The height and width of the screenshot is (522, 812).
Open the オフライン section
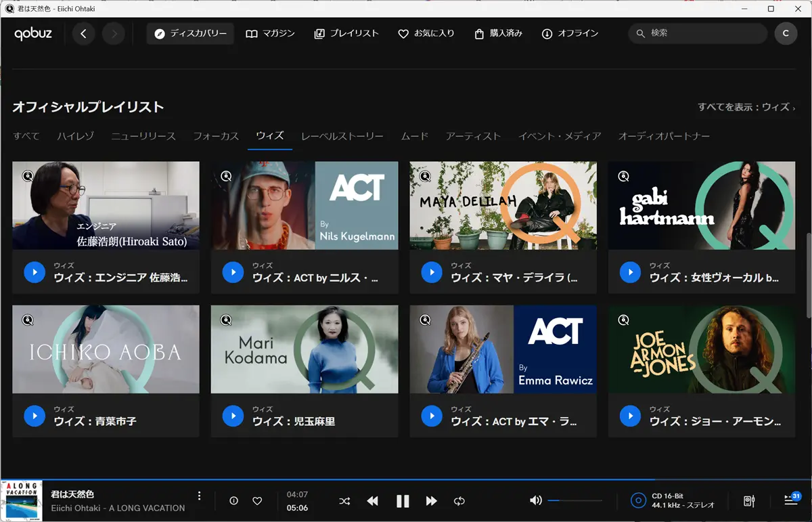570,34
